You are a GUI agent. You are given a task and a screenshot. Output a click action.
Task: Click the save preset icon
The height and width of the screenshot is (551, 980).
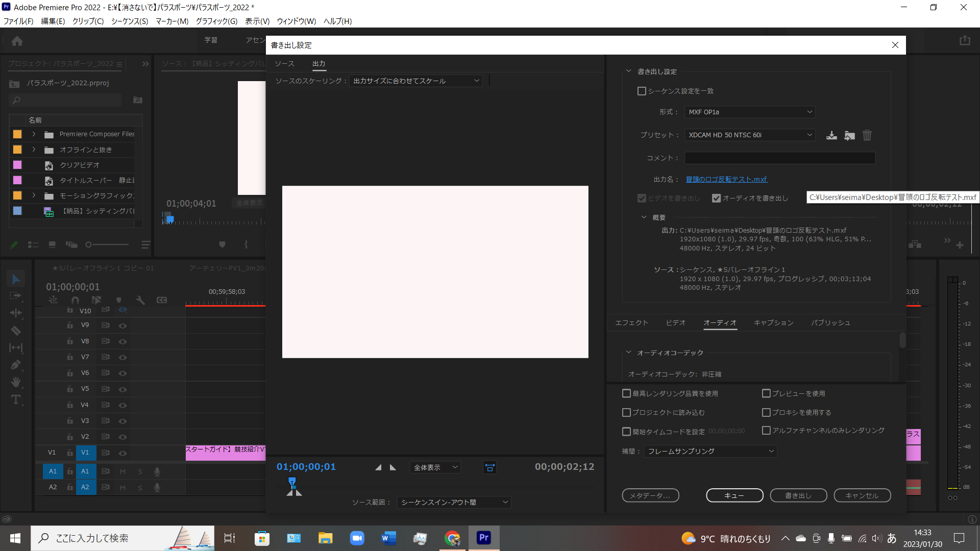pyautogui.click(x=831, y=135)
